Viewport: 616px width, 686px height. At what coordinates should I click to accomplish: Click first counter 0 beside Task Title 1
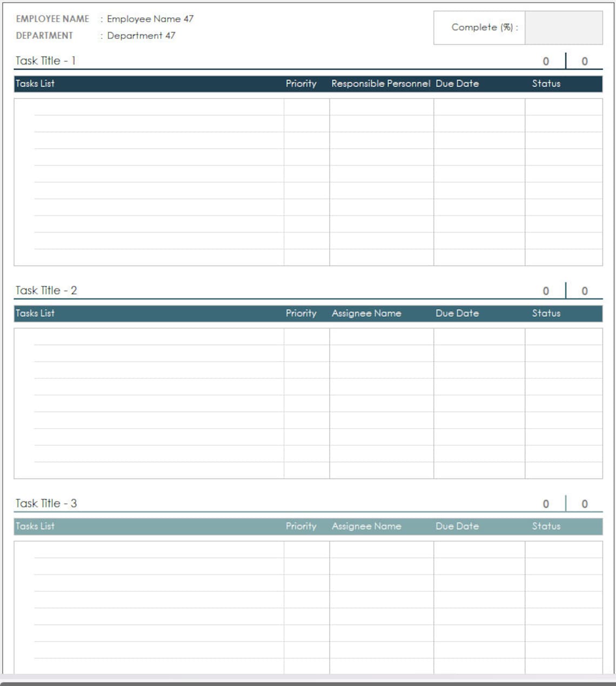(546, 62)
